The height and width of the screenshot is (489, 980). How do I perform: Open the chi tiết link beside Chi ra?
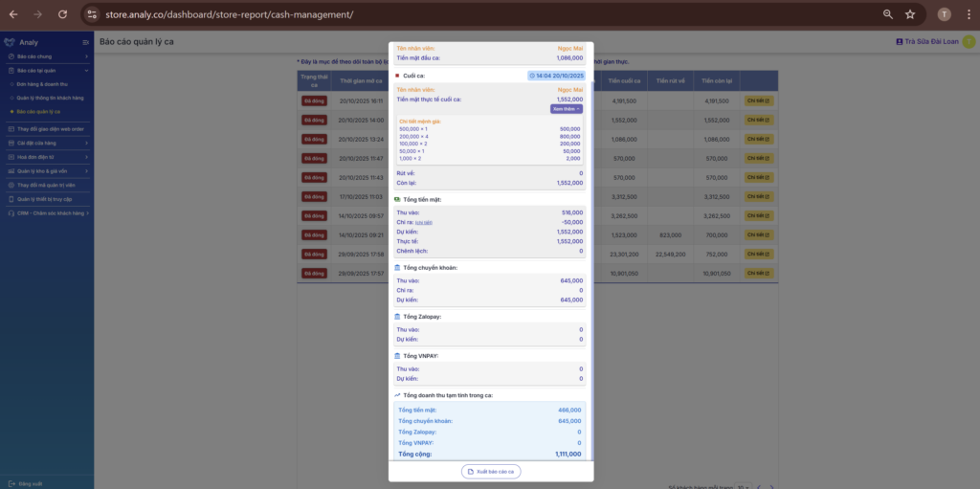pyautogui.click(x=424, y=222)
